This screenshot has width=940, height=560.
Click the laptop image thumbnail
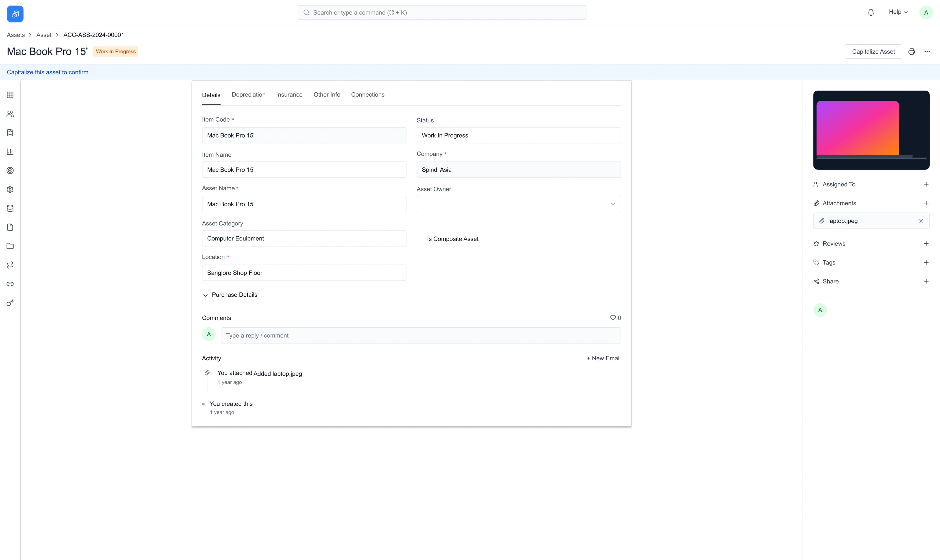[x=871, y=130]
